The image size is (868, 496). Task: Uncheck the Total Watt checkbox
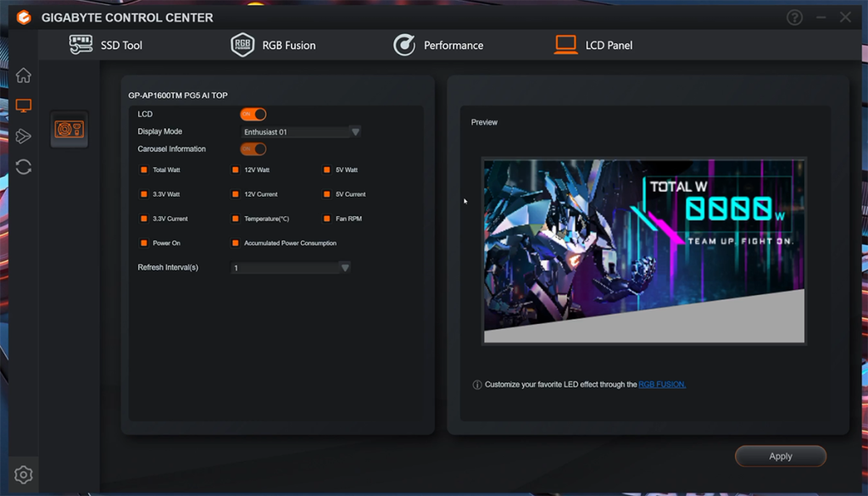tap(144, 170)
